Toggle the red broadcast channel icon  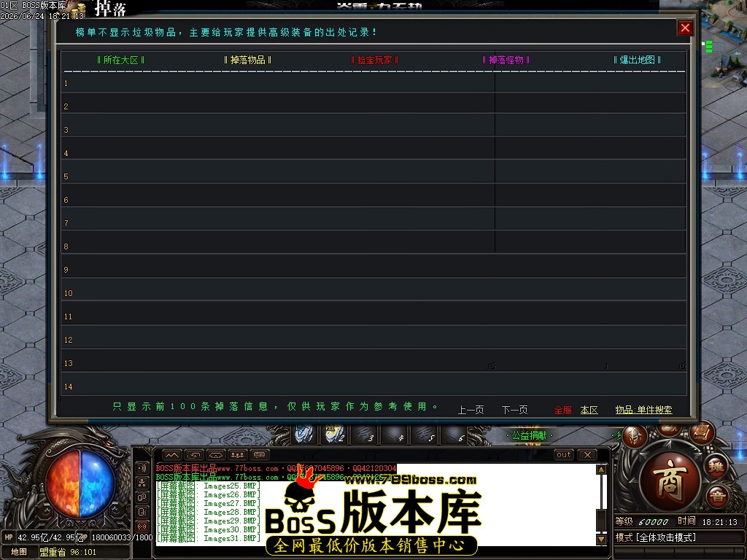pos(142,526)
